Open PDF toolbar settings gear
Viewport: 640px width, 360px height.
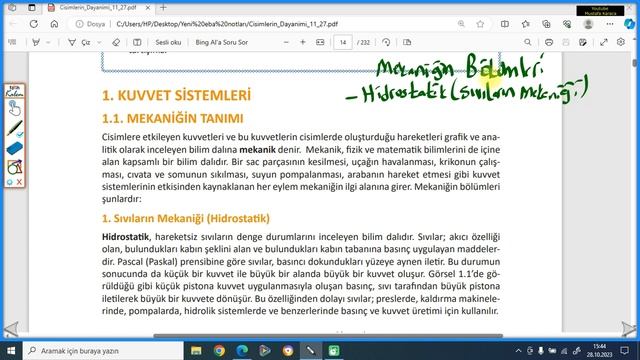click(621, 42)
